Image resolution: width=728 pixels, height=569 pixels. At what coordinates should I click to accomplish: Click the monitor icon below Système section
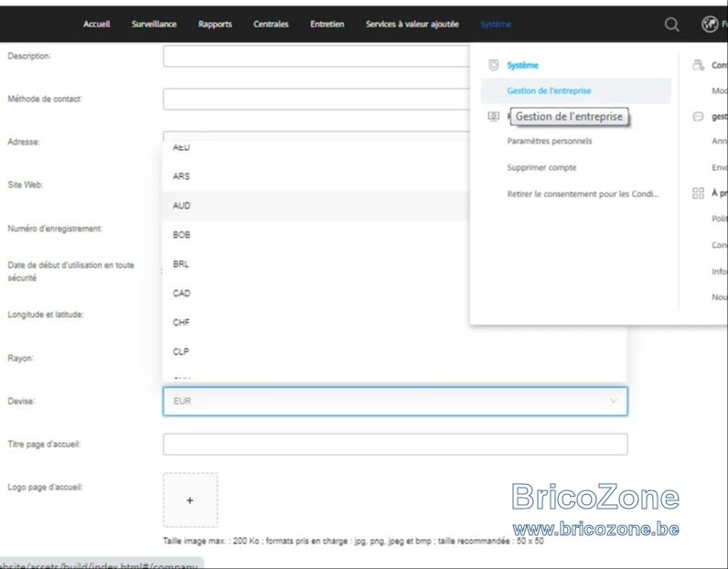(x=494, y=116)
